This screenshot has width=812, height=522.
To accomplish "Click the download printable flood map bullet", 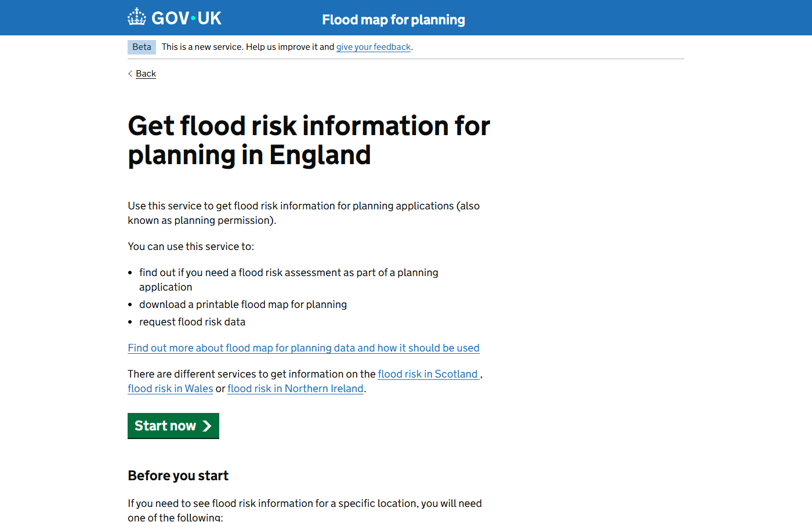I will (242, 304).
